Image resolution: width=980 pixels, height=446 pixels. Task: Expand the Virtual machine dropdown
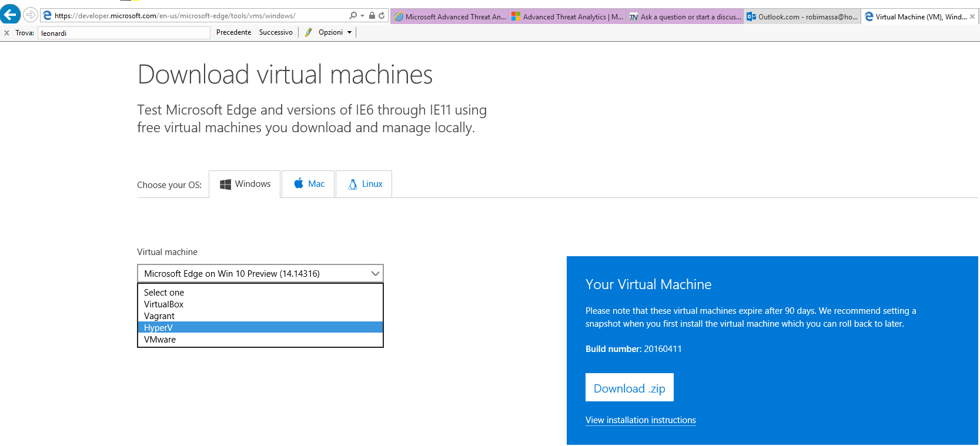(260, 273)
